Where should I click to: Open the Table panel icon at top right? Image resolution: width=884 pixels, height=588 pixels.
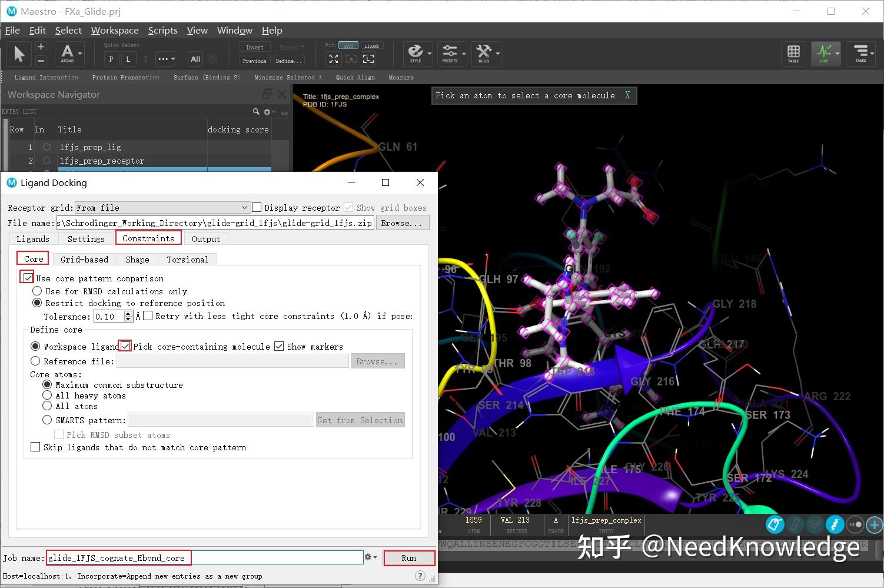coord(793,54)
